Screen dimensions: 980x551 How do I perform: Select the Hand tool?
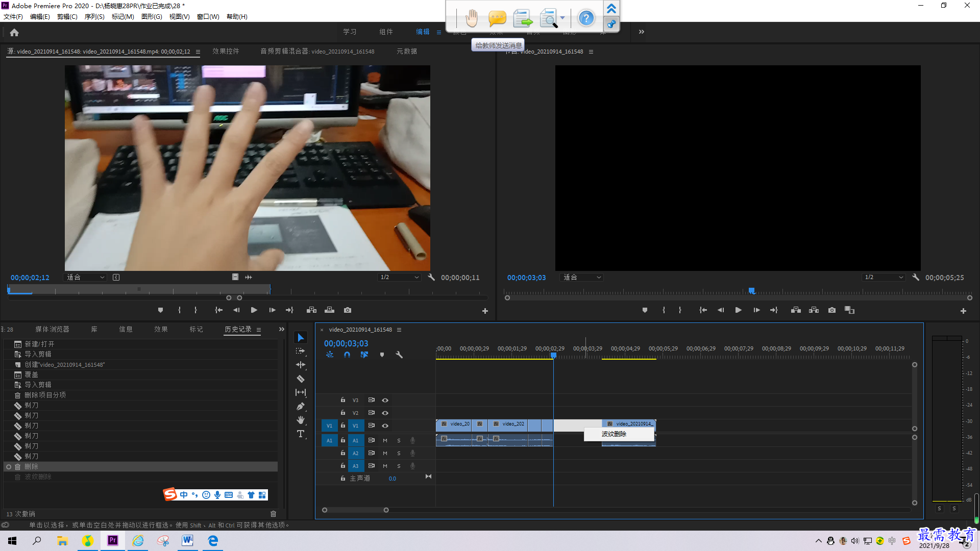tap(301, 420)
